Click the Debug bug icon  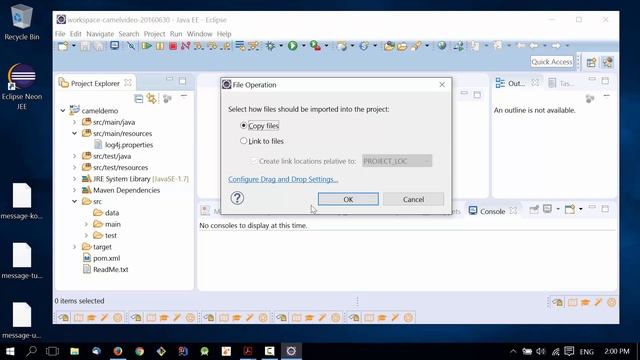click(x=270, y=46)
